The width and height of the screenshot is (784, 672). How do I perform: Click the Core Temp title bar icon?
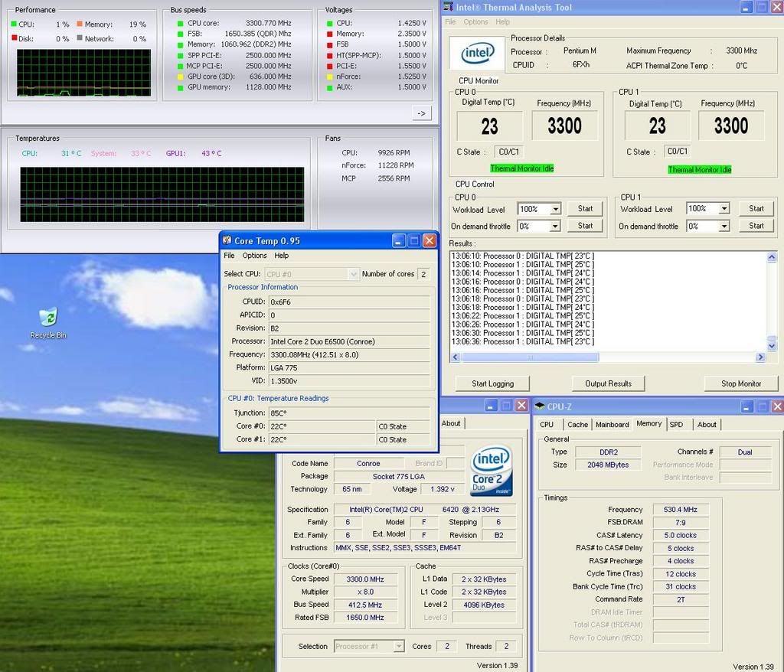(229, 240)
